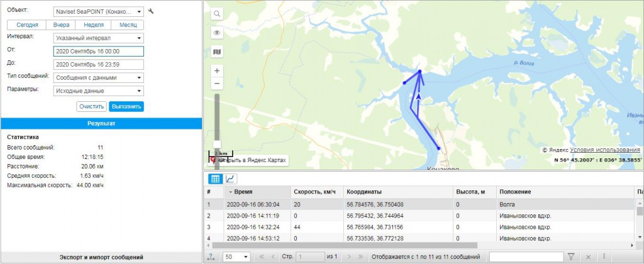644x264 pixels.
Task: Go to next page of messages
Action: click(x=349, y=257)
